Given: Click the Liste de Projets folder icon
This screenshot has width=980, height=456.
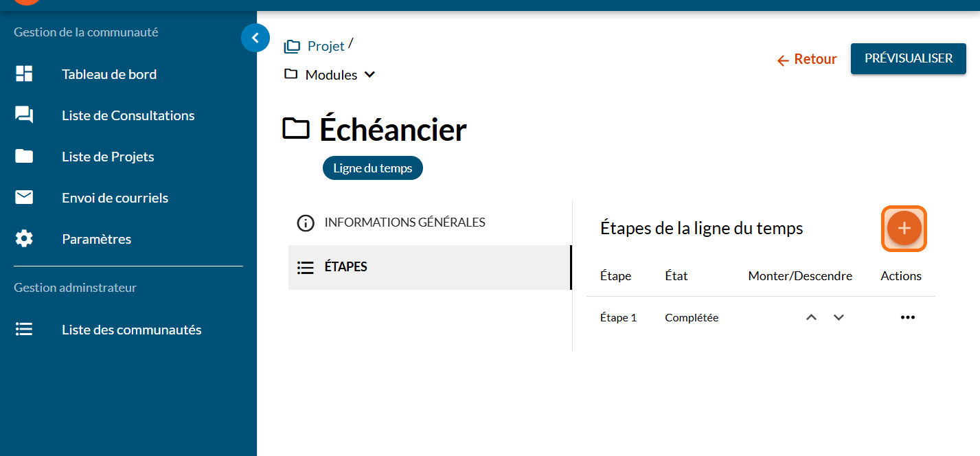Looking at the screenshot, I should click(x=24, y=157).
